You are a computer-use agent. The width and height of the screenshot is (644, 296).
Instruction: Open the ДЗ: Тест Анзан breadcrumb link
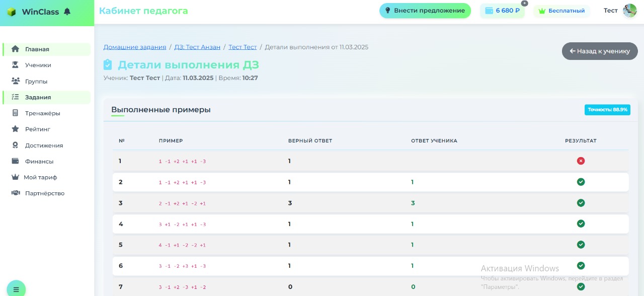coord(197,47)
